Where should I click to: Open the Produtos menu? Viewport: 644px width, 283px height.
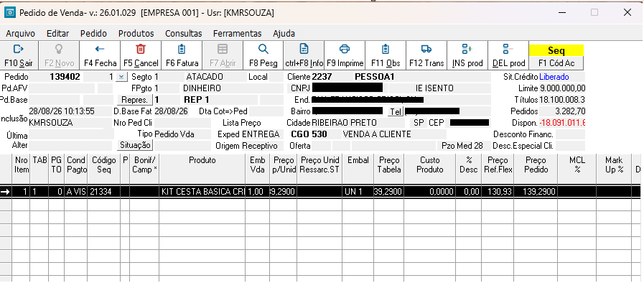point(136,34)
